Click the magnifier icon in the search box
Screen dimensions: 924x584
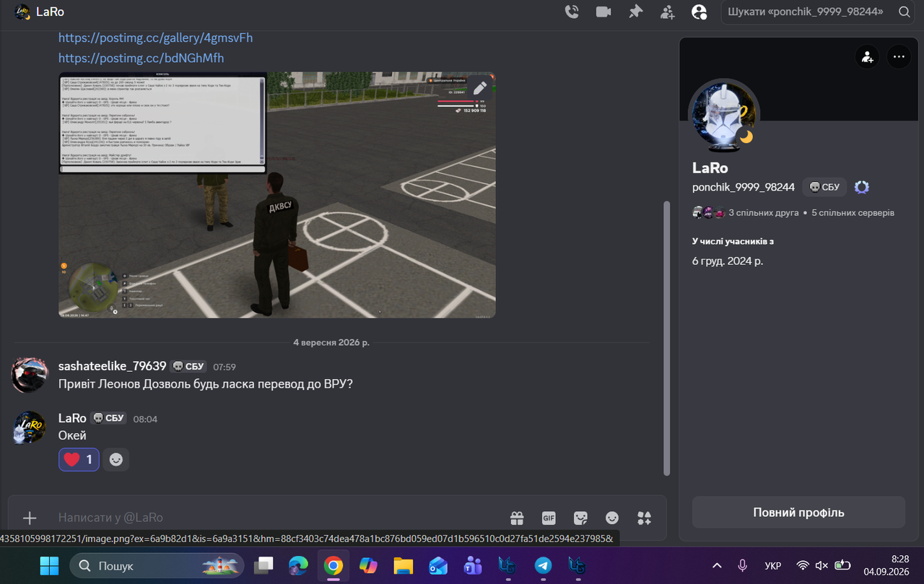pyautogui.click(x=904, y=12)
